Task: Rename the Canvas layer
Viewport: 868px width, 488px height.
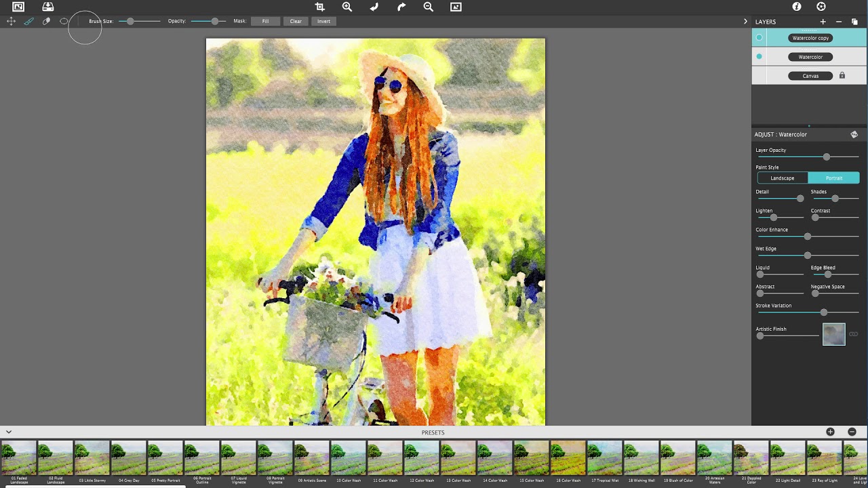Action: pos(810,75)
